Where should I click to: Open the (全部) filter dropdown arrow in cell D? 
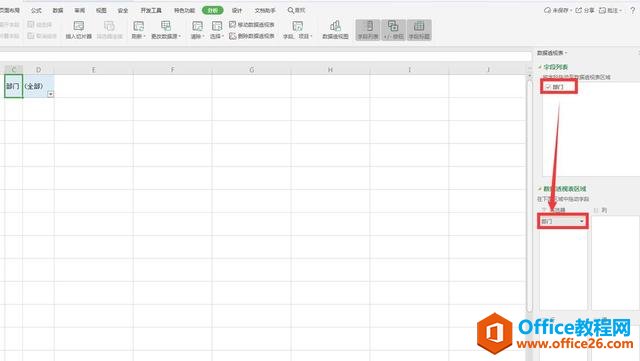coord(50,94)
